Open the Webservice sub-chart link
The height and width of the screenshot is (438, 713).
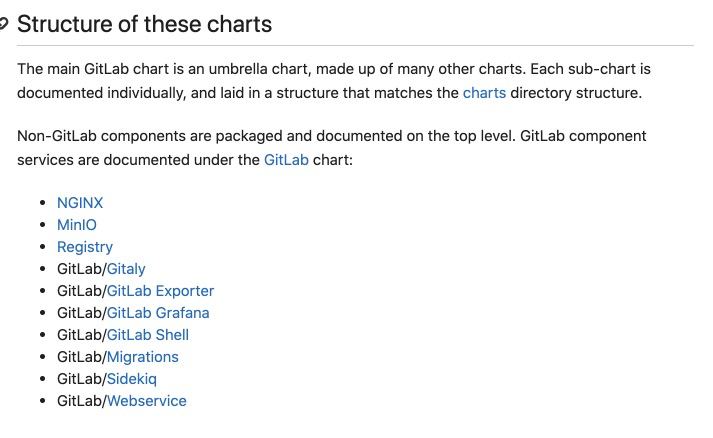(x=146, y=401)
